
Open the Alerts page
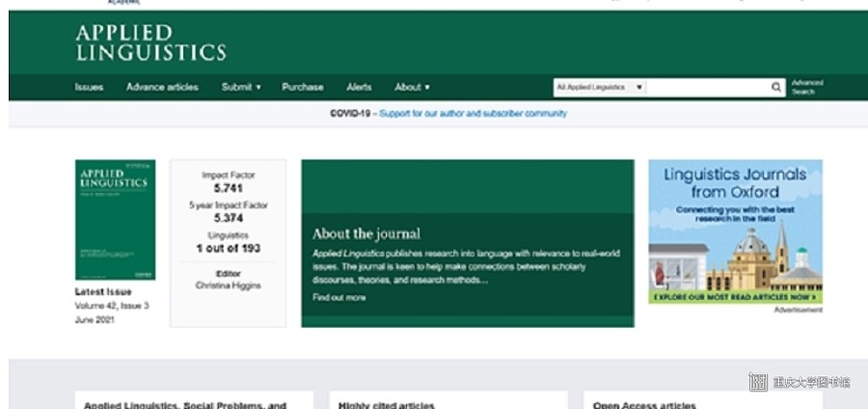[359, 87]
